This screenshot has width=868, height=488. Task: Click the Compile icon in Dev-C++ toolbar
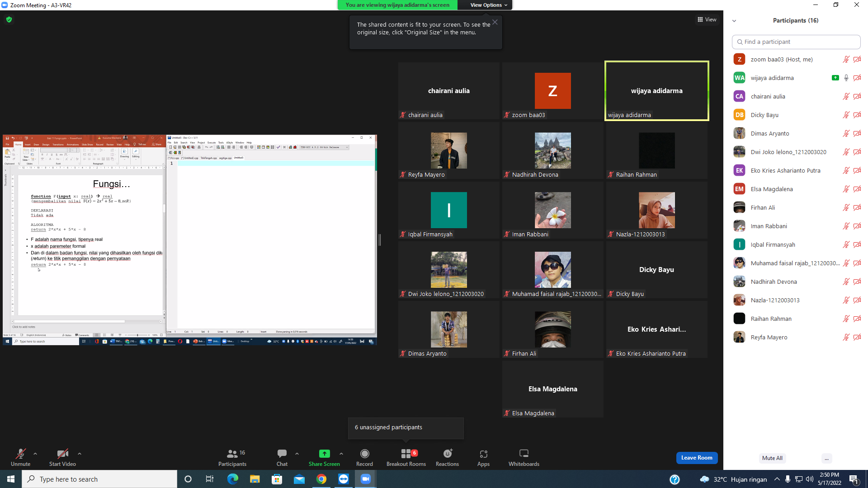coord(259,147)
